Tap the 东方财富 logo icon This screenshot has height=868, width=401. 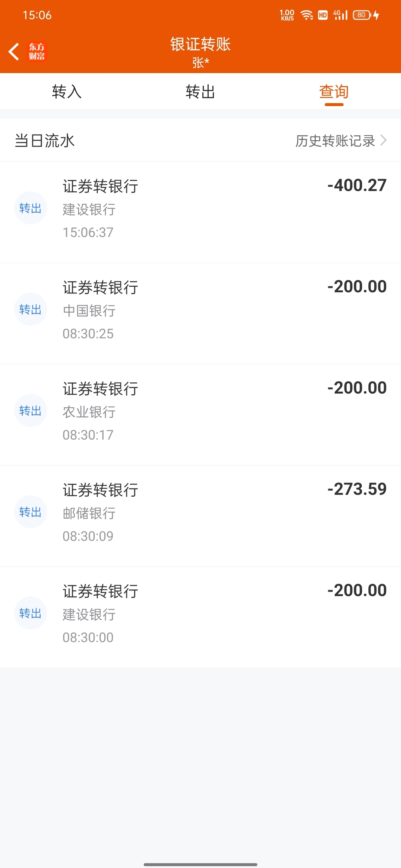pyautogui.click(x=37, y=52)
